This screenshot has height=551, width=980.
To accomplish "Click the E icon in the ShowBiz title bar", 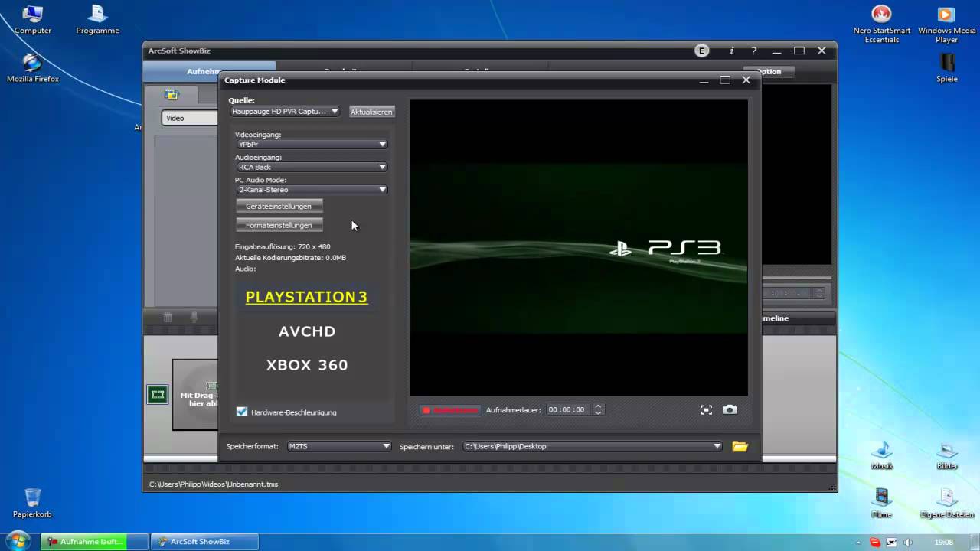I will click(x=701, y=51).
